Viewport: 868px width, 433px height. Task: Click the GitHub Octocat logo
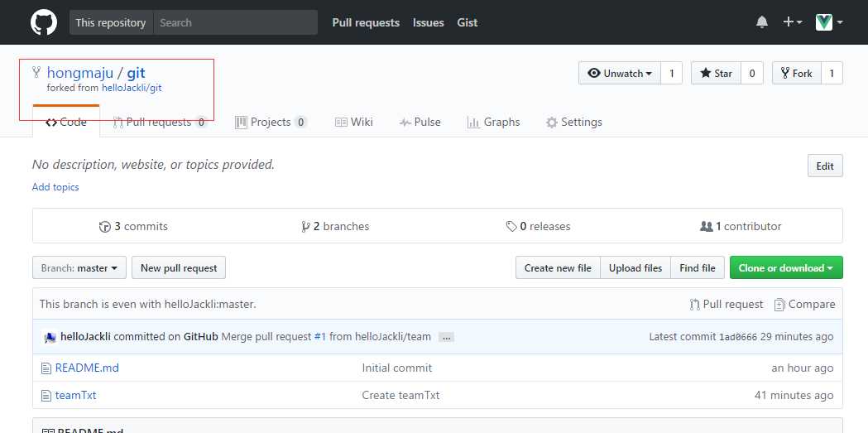[x=44, y=22]
